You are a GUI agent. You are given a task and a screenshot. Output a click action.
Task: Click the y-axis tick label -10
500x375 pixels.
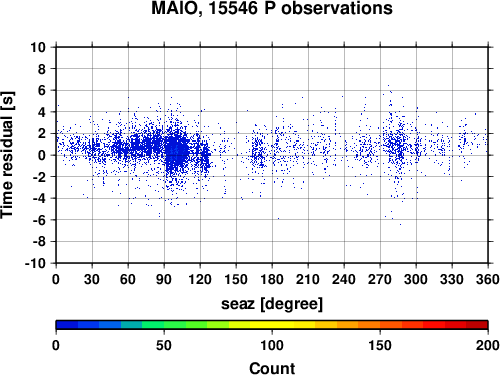click(x=35, y=263)
